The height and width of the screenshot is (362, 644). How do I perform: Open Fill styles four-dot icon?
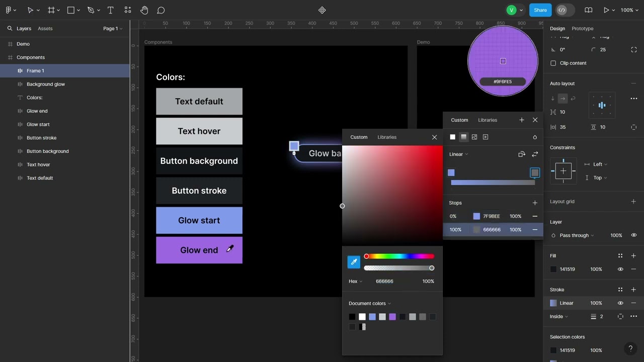pos(620,256)
